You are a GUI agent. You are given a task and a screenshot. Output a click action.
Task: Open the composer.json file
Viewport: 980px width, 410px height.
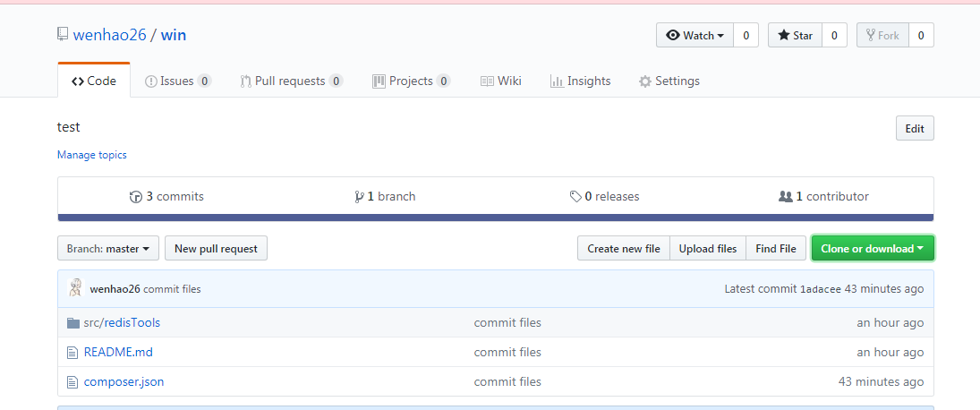tap(124, 381)
